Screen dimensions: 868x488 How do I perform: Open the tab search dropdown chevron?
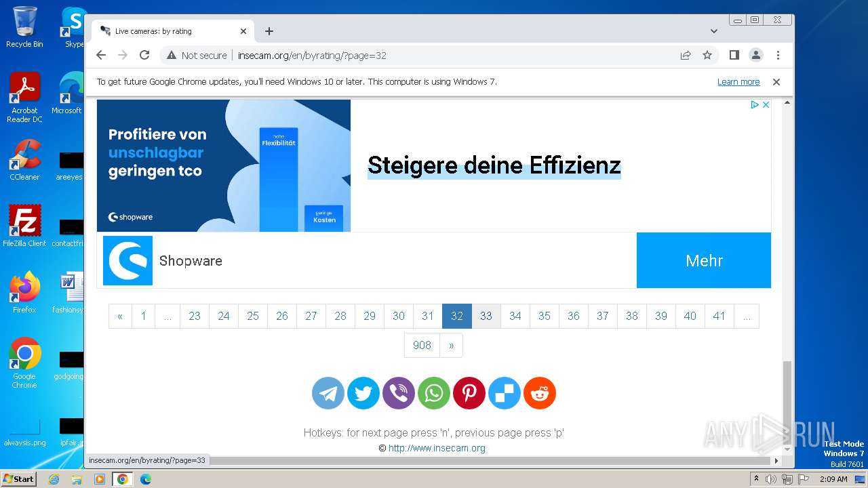point(714,31)
